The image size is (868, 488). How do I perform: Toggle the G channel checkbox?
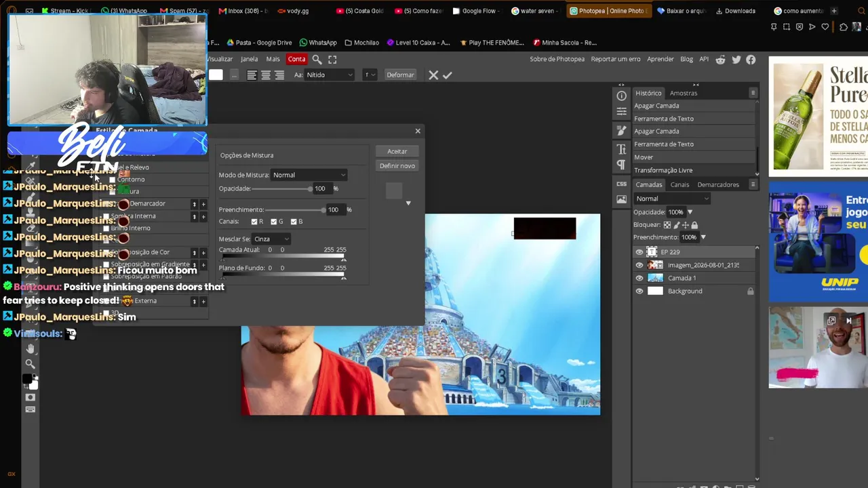pos(274,222)
